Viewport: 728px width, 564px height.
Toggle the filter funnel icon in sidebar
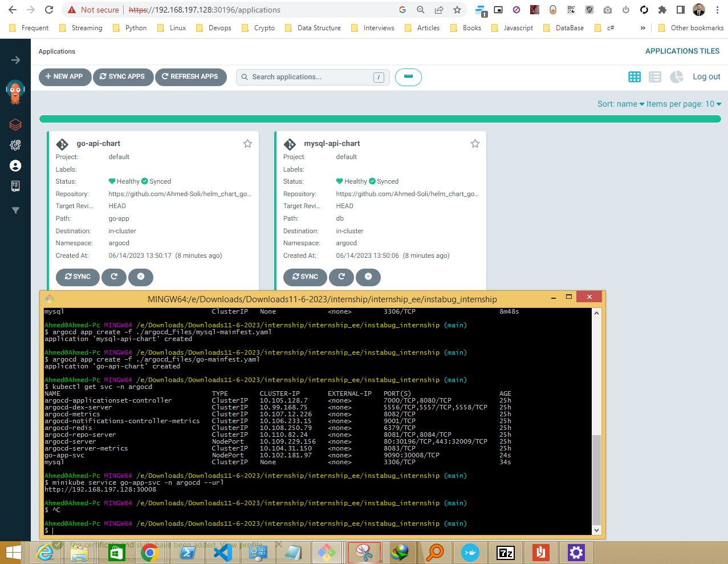pos(15,210)
